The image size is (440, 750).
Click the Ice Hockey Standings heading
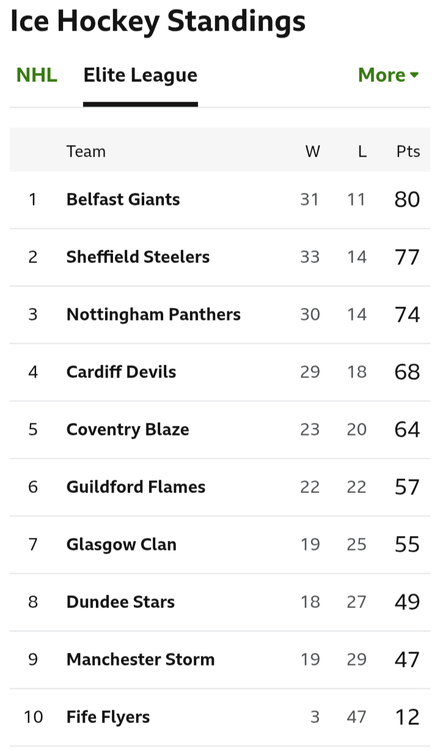tap(158, 22)
